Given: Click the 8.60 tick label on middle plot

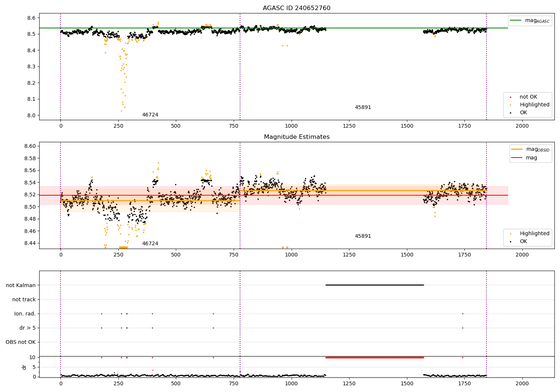Looking at the screenshot, I should [x=30, y=146].
